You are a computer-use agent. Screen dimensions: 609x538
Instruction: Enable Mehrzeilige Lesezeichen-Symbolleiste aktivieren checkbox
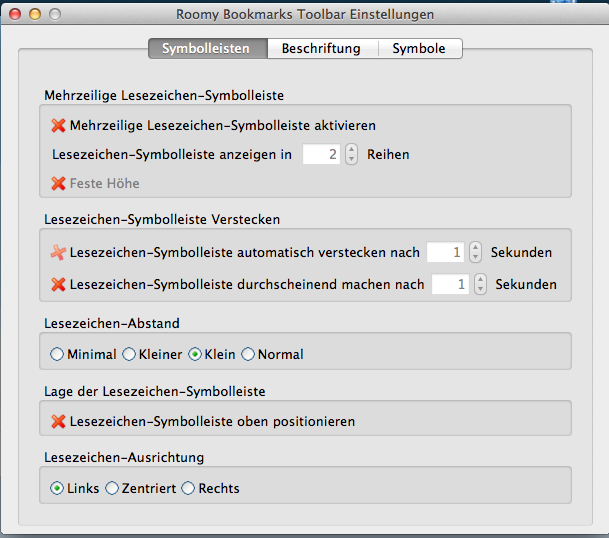pyautogui.click(x=58, y=126)
